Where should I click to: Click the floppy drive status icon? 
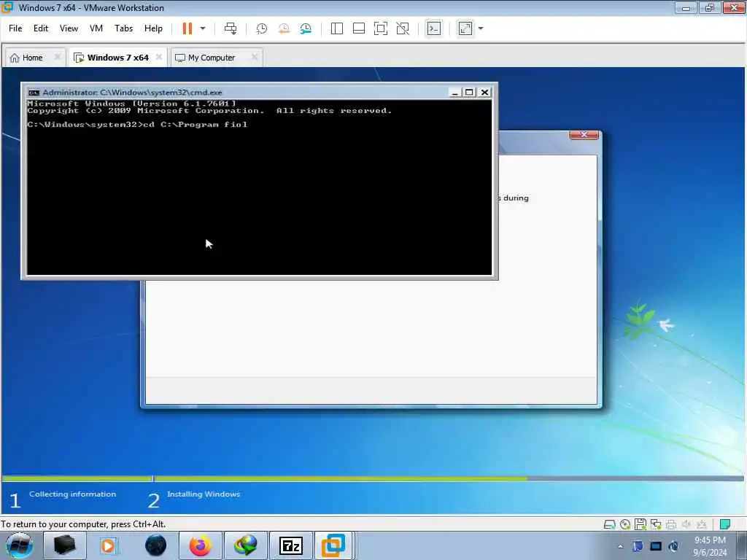coord(640,524)
